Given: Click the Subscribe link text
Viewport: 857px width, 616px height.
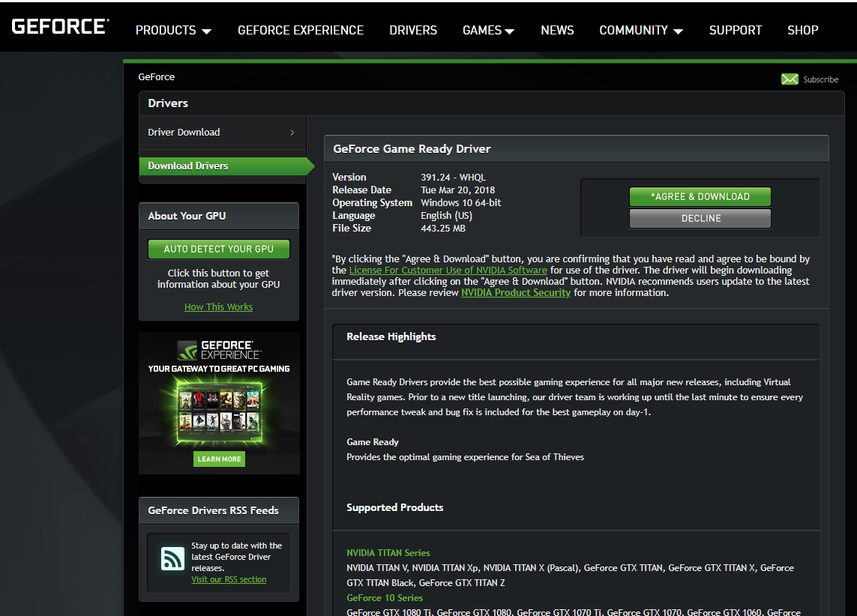Looking at the screenshot, I should [x=821, y=79].
